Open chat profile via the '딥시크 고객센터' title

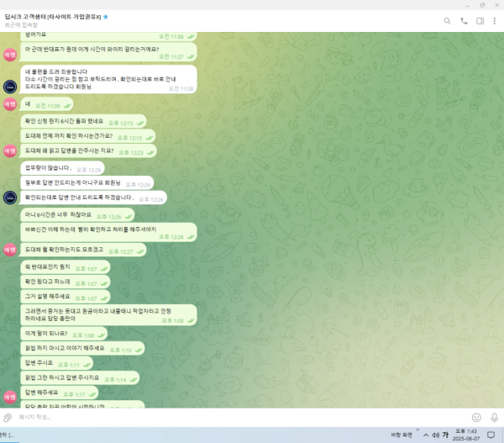coord(53,17)
